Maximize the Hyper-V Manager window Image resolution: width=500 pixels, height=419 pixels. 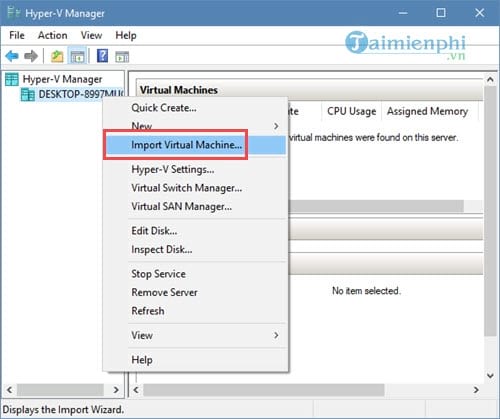pos(441,13)
